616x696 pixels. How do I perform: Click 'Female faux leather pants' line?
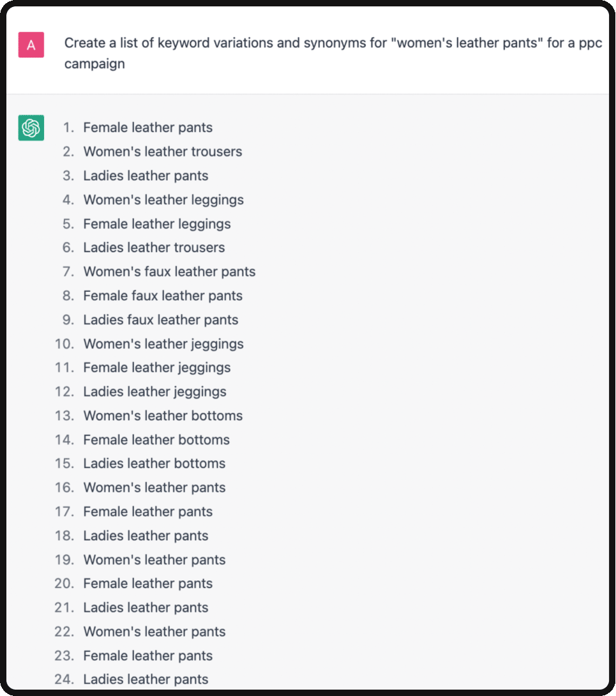[162, 296]
